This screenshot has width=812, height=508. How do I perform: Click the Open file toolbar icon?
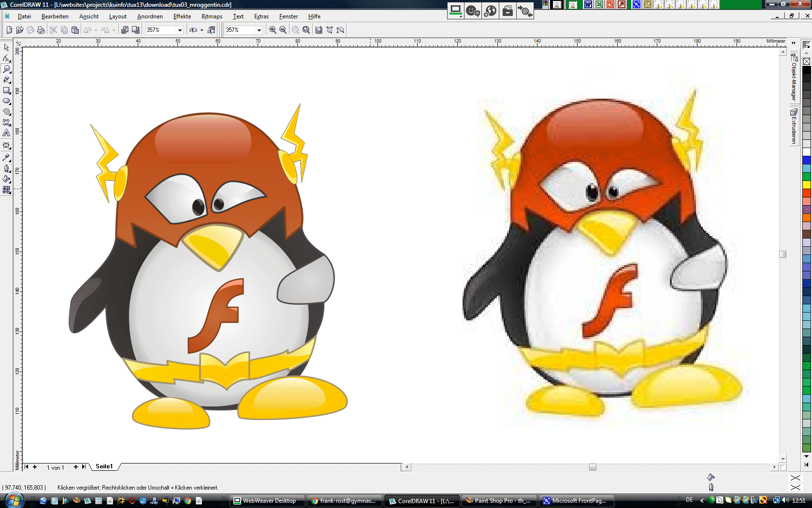pyautogui.click(x=20, y=30)
